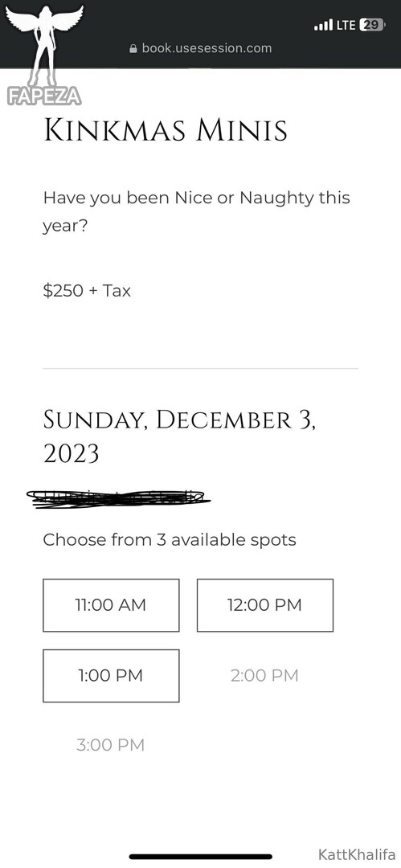Tap the LTE network indicator
401x868 pixels.
[x=346, y=25]
